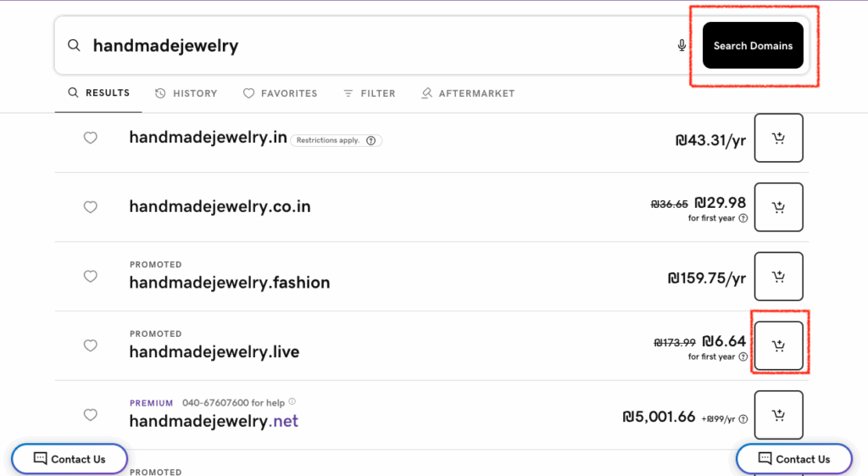Favorite handmadejewelry.fashion with the heart
This screenshot has height=476, width=868.
[91, 277]
